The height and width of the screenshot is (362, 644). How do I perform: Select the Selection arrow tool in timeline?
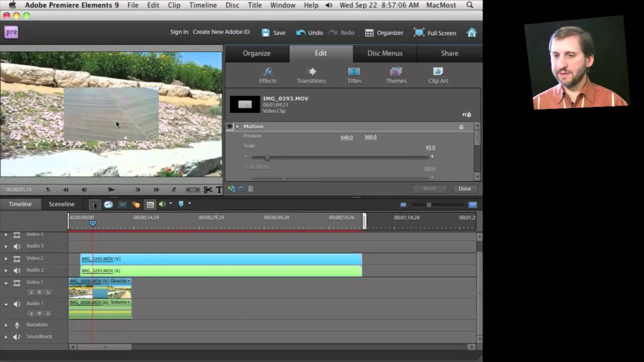click(x=95, y=204)
